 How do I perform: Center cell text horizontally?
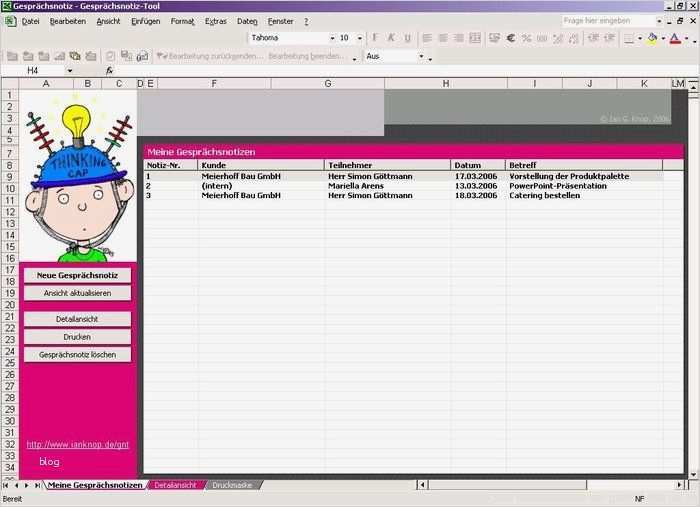point(443,38)
